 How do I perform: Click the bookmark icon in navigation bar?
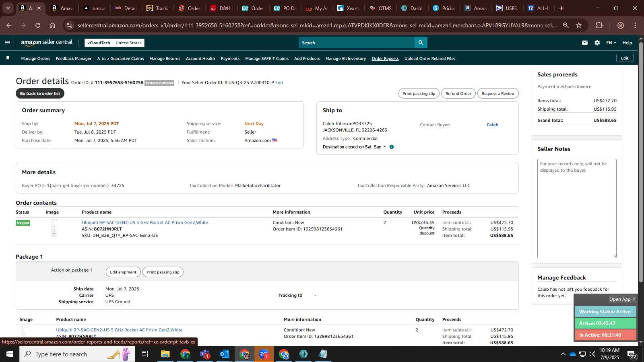click(8, 58)
